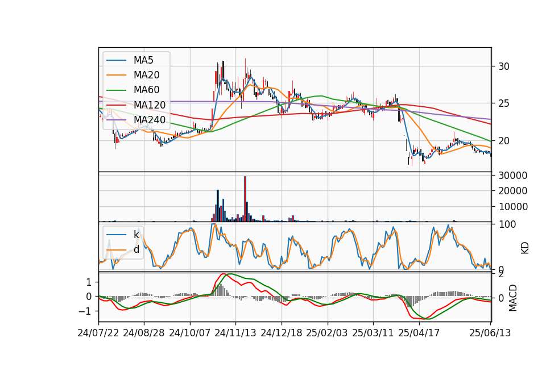Click the d legend label in KD panel
This screenshot has height=392, width=546.
[x=136, y=249]
